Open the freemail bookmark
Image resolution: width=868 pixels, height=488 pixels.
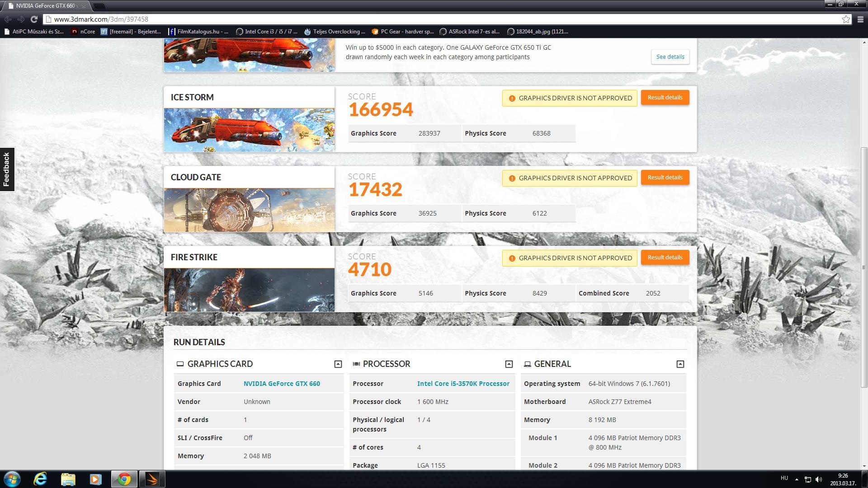pos(131,32)
